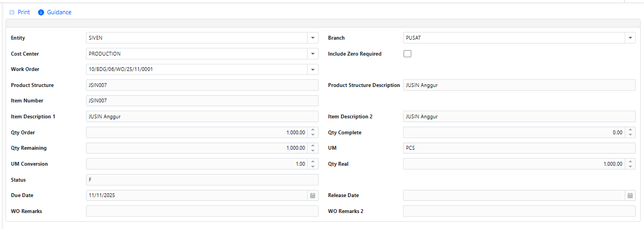Open the Due Date calendar picker
This screenshot has width=644, height=229.
tap(313, 196)
